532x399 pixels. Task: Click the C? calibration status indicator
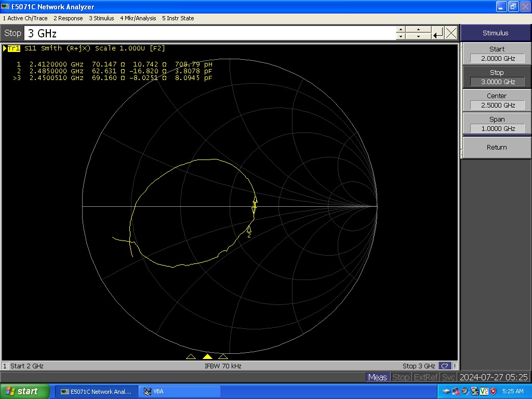pos(445,366)
